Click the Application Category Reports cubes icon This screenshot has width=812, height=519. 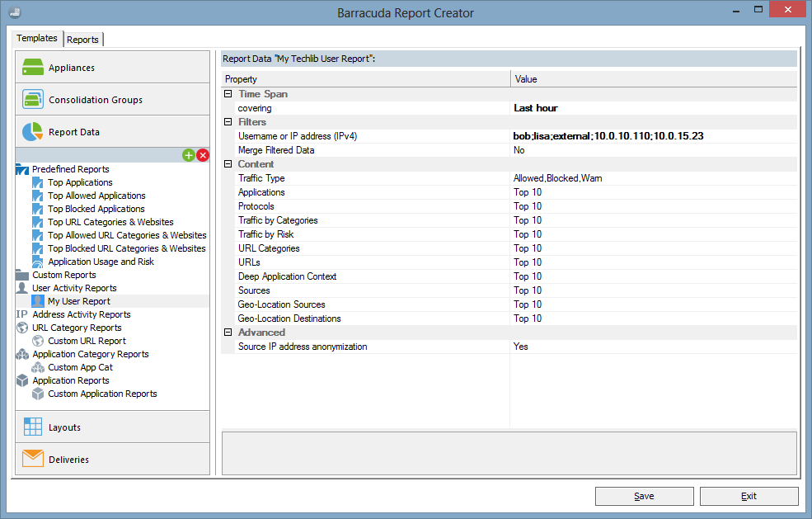[21, 354]
